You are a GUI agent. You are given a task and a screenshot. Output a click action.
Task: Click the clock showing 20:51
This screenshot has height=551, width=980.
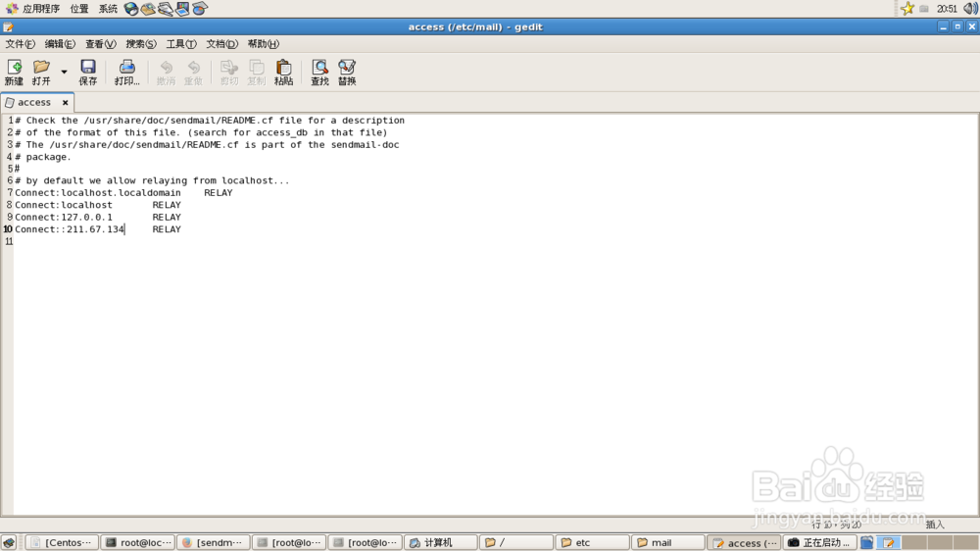click(947, 9)
